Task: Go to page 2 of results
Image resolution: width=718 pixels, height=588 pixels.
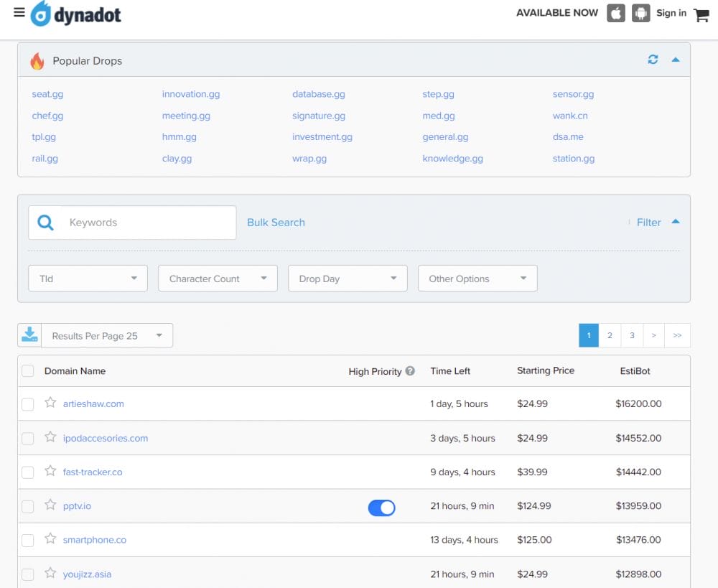Action: click(610, 335)
